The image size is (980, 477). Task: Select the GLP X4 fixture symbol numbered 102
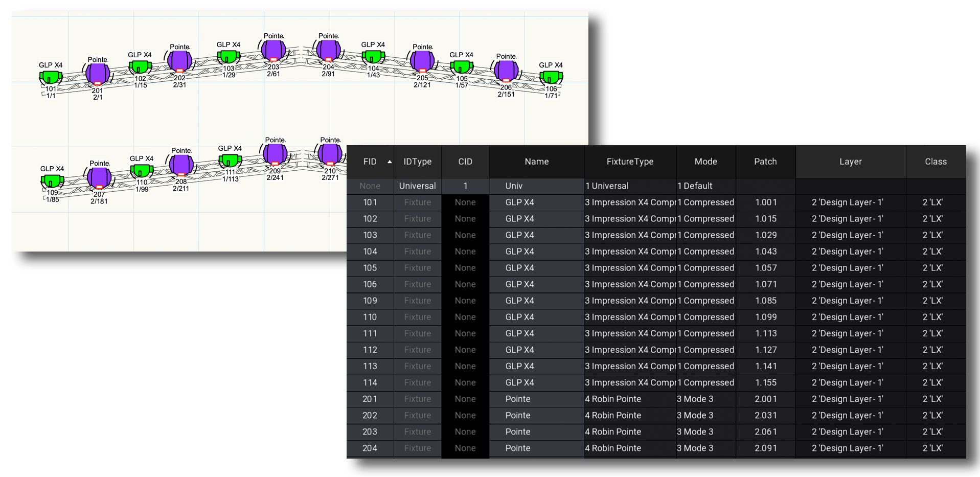(140, 67)
